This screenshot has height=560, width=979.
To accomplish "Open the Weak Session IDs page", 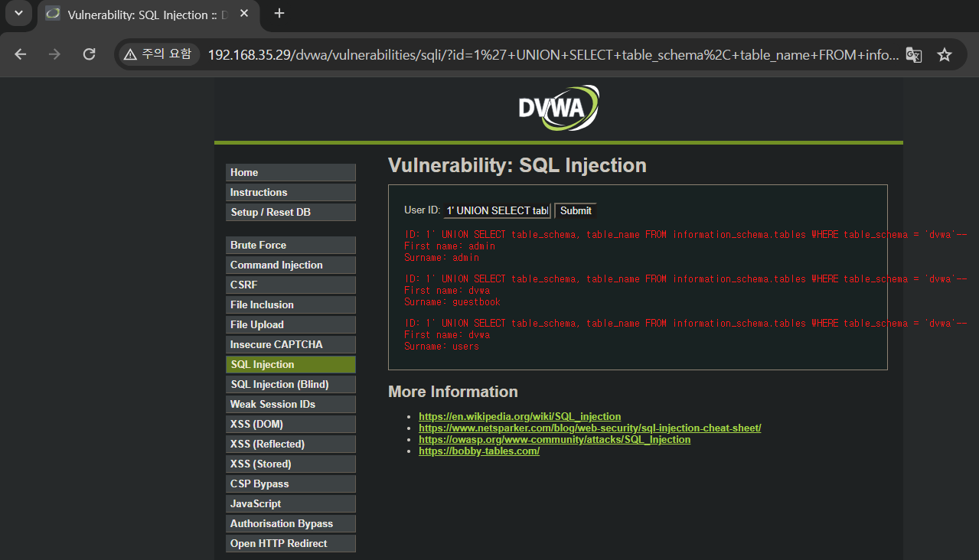I will 291,404.
